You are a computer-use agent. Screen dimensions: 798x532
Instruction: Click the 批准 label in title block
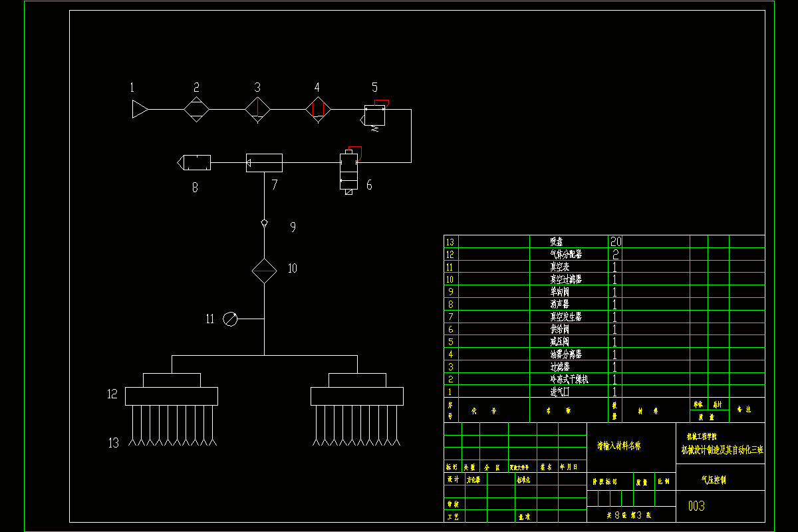(x=523, y=516)
